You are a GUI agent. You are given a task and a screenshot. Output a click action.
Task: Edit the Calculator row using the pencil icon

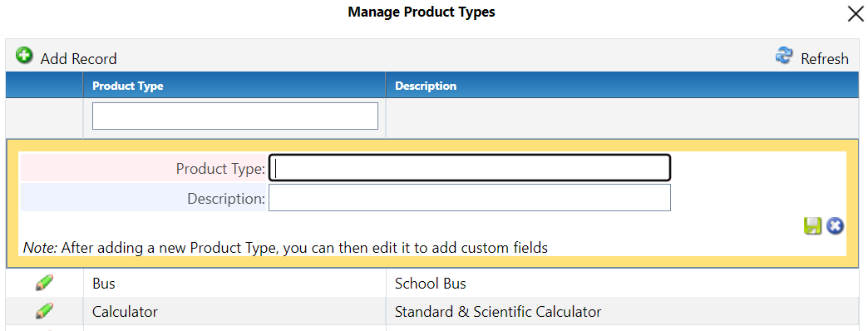click(x=44, y=311)
